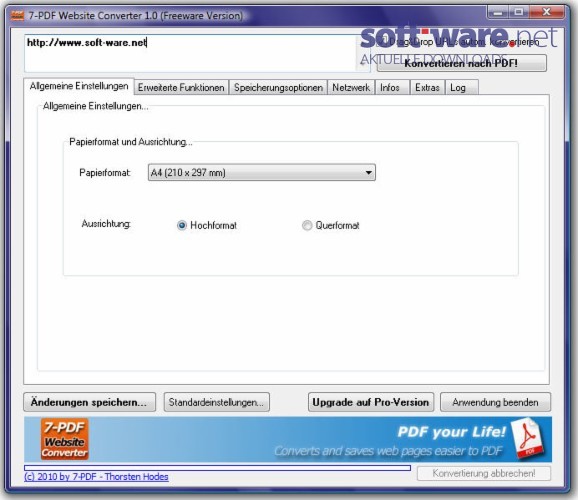Show the Log tab
The width and height of the screenshot is (578, 500).
[462, 87]
